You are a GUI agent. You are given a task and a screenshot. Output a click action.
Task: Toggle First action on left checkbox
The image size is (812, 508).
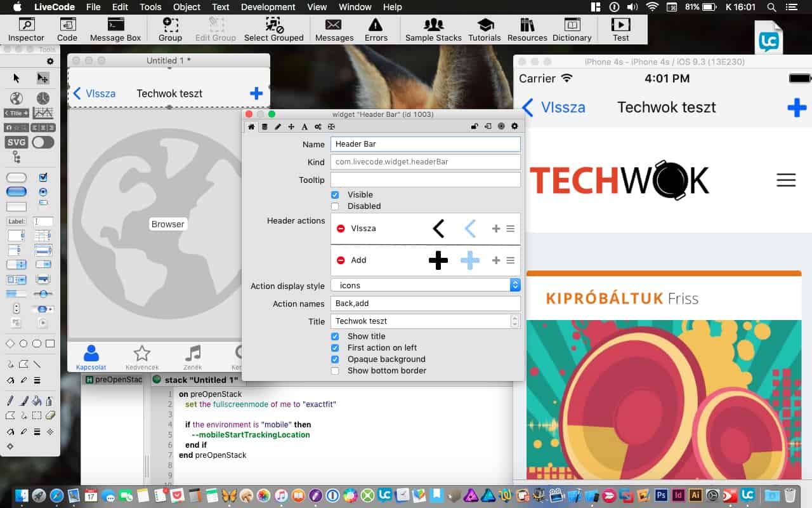point(335,348)
